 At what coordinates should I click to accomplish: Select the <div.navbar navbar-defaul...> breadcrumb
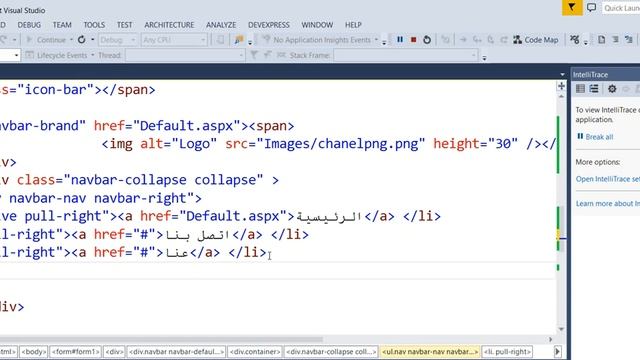(x=177, y=351)
